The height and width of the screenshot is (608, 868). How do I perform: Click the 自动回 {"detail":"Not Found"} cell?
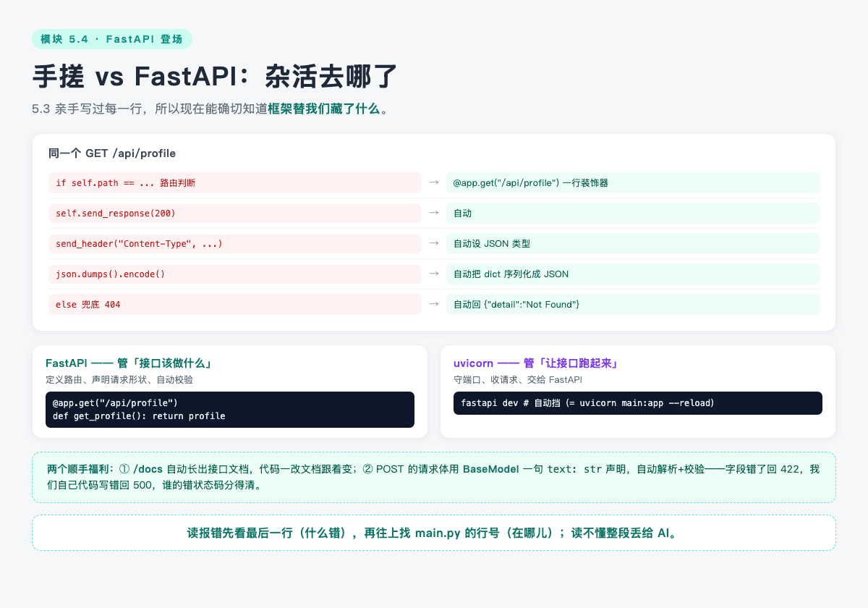point(633,305)
